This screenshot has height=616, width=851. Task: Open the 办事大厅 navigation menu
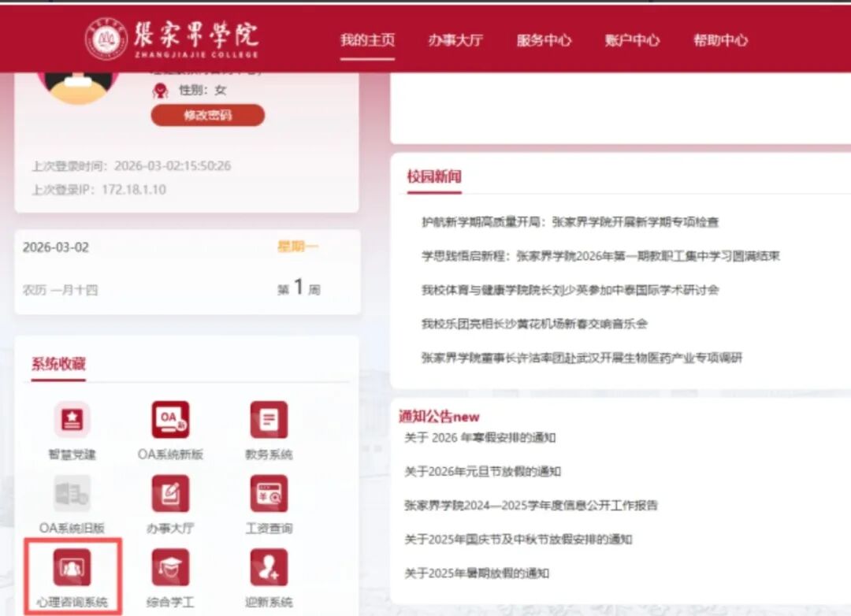tap(455, 39)
